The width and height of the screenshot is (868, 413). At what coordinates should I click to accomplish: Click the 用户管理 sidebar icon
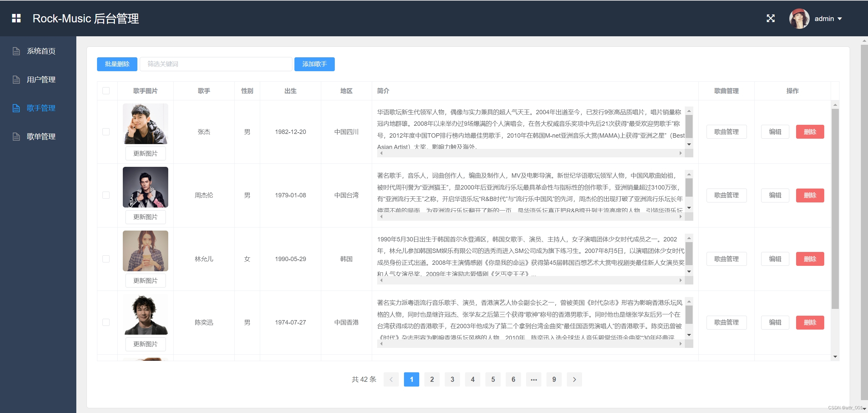(x=16, y=79)
